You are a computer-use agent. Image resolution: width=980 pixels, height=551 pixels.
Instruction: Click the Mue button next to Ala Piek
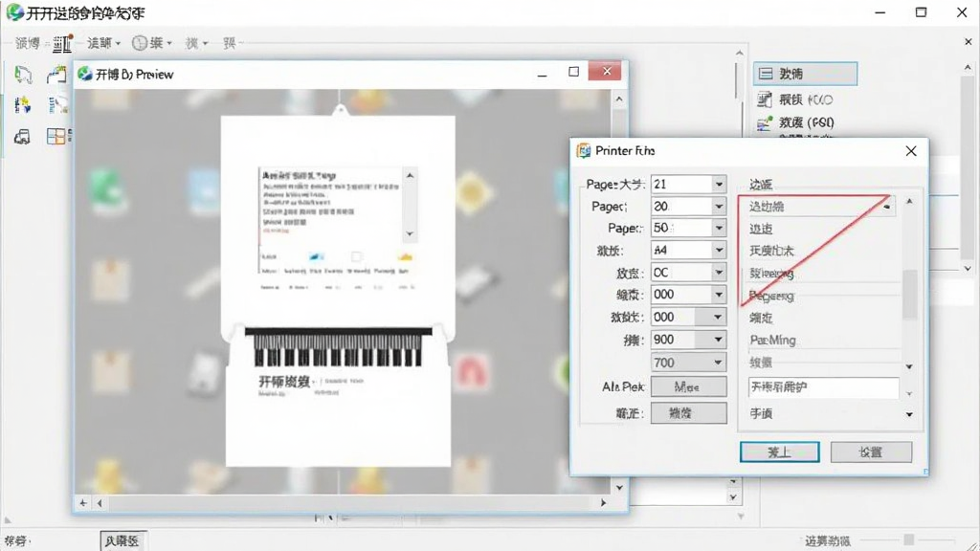[688, 386]
